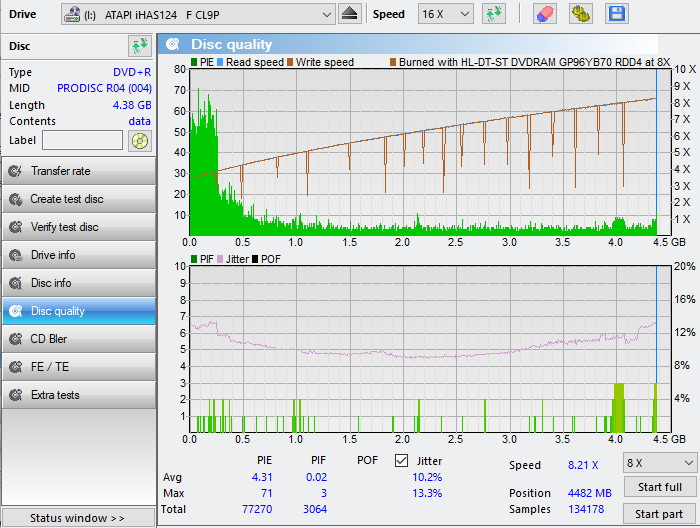The image size is (700, 528).
Task: Click the copy graph icon in the toolbar
Action: 581,14
